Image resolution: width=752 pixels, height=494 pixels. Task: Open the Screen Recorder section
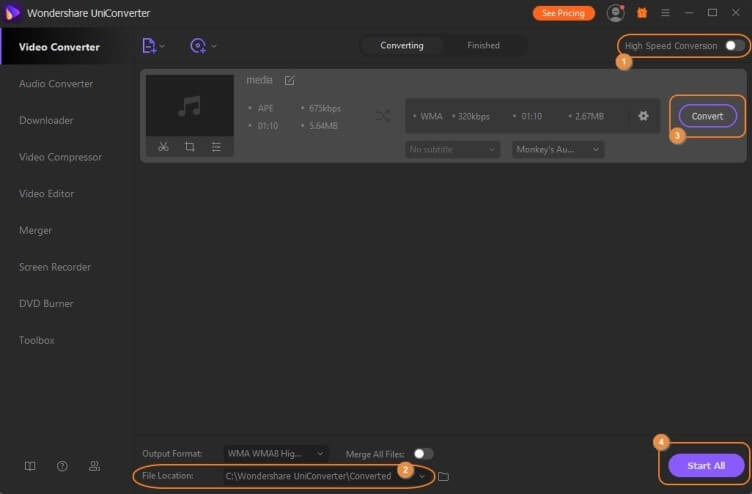pyautogui.click(x=55, y=267)
